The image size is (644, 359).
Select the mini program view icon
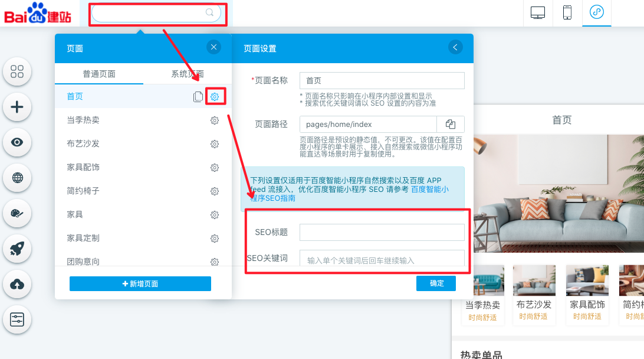[x=597, y=12]
